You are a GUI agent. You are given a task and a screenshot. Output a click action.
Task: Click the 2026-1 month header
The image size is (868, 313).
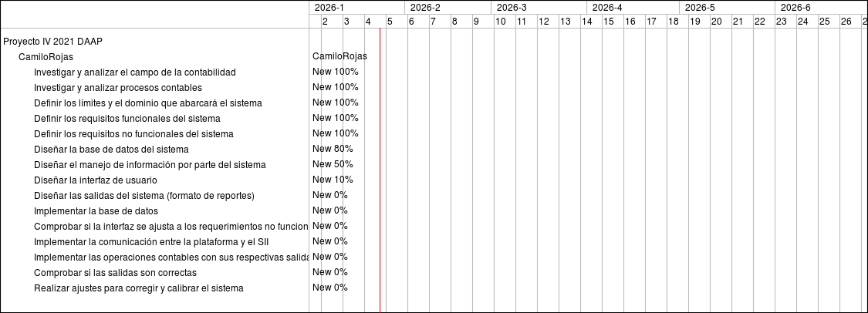pos(329,8)
